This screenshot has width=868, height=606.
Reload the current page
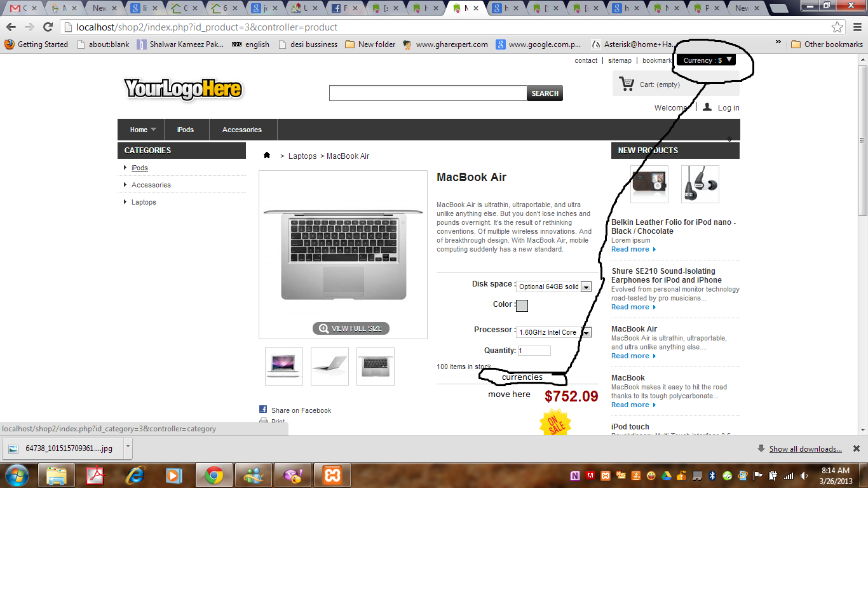tap(48, 27)
